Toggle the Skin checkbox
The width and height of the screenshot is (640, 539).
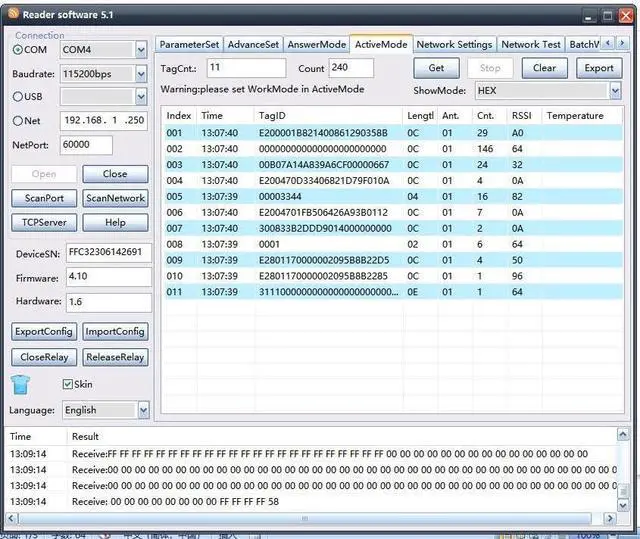point(68,384)
